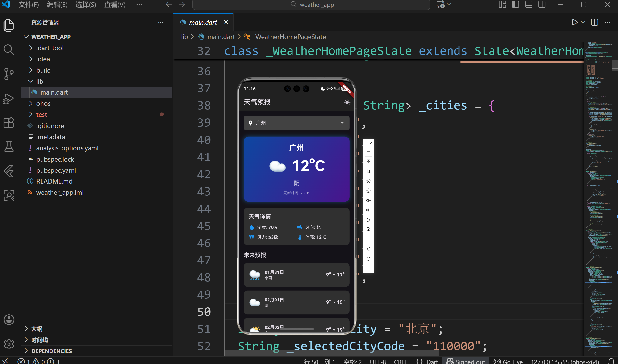The width and height of the screenshot is (618, 364).
Task: Click emulator volume up button
Action: (368, 200)
